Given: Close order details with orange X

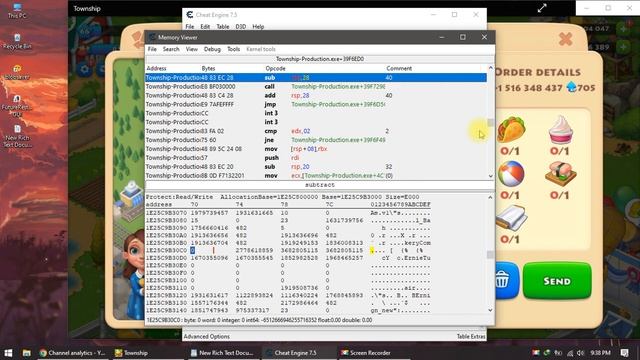Looking at the screenshot, I should click(566, 39).
